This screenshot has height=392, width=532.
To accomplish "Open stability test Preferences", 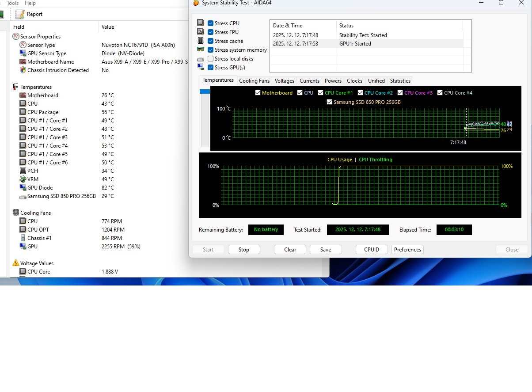I will (407, 250).
